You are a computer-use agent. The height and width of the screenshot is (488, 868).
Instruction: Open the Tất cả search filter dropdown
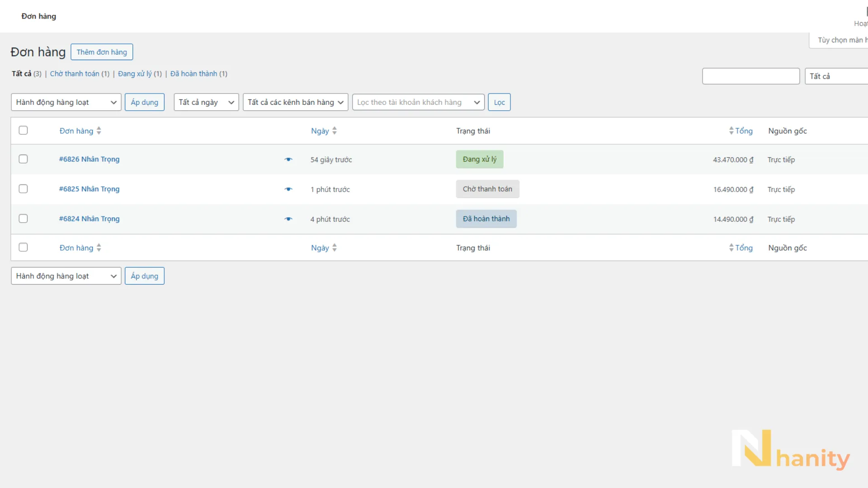tap(836, 76)
